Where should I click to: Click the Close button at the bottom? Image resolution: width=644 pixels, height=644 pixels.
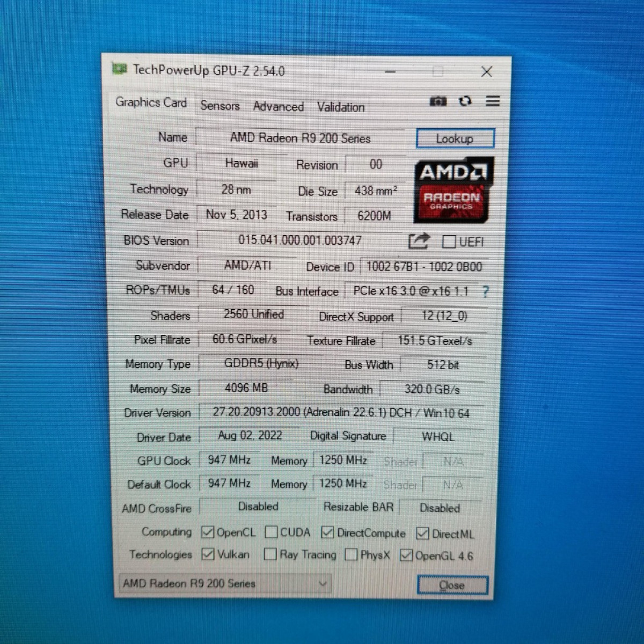click(452, 585)
